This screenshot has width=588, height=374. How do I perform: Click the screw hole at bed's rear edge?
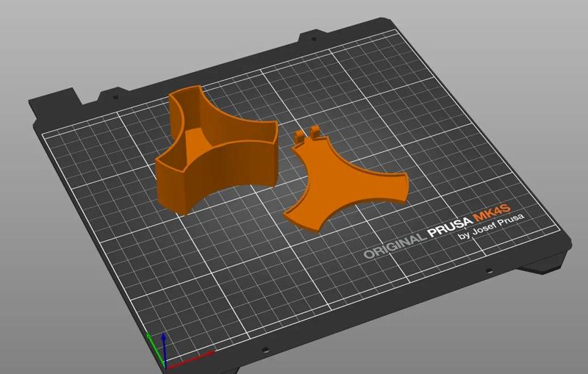(314, 39)
